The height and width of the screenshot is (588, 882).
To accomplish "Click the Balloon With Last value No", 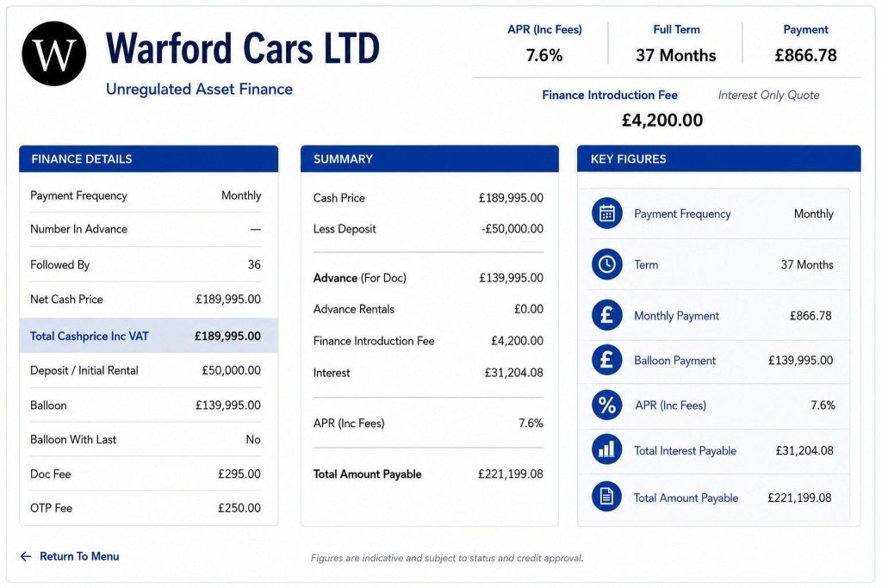I will tap(253, 440).
